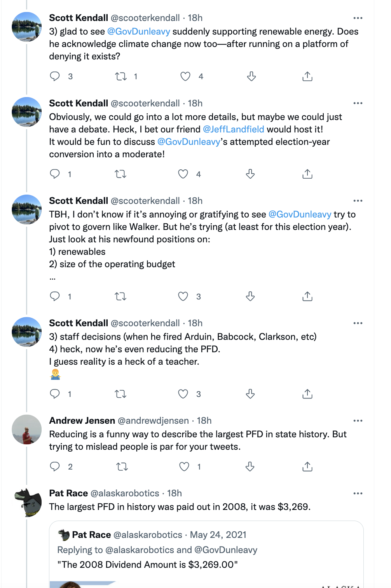Open more options on Andrew Jensen's tweet

[358, 421]
